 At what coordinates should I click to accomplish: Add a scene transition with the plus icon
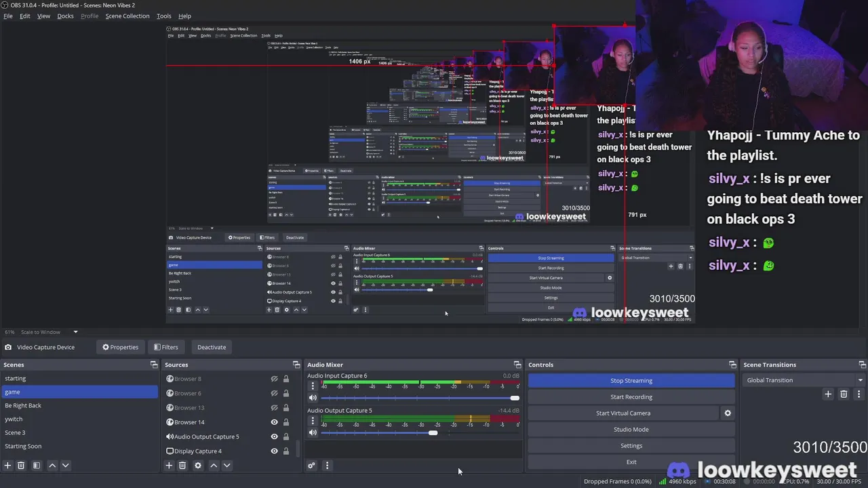pyautogui.click(x=828, y=394)
